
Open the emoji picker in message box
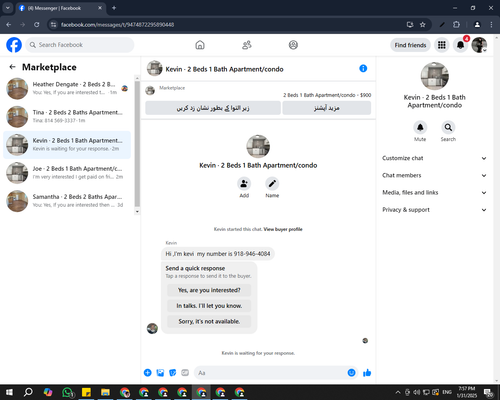coord(351,373)
